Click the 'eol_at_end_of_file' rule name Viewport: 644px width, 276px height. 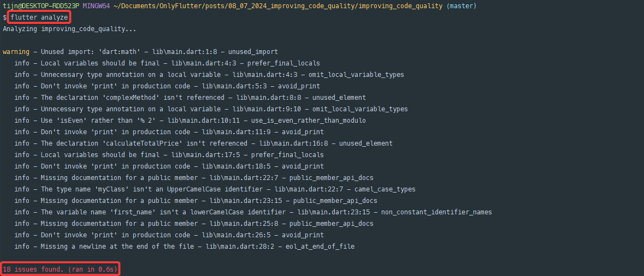[320, 247]
